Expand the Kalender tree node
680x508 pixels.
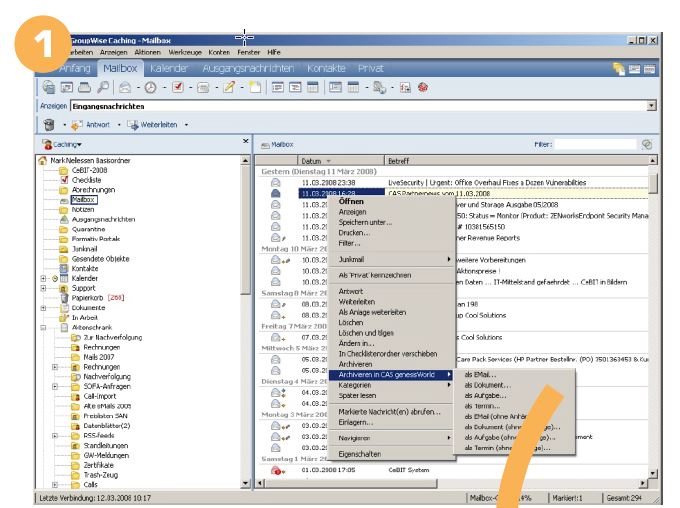coord(43,279)
